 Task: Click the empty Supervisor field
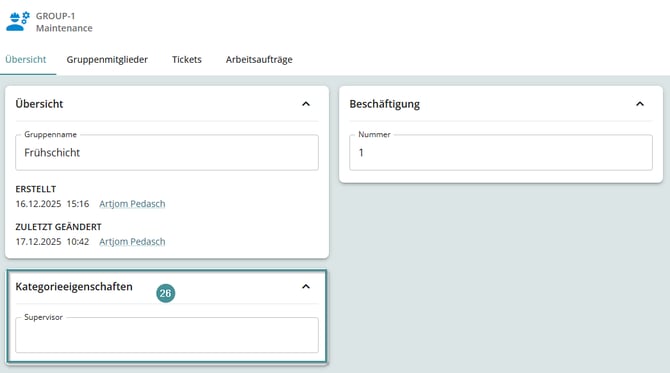pyautogui.click(x=167, y=335)
